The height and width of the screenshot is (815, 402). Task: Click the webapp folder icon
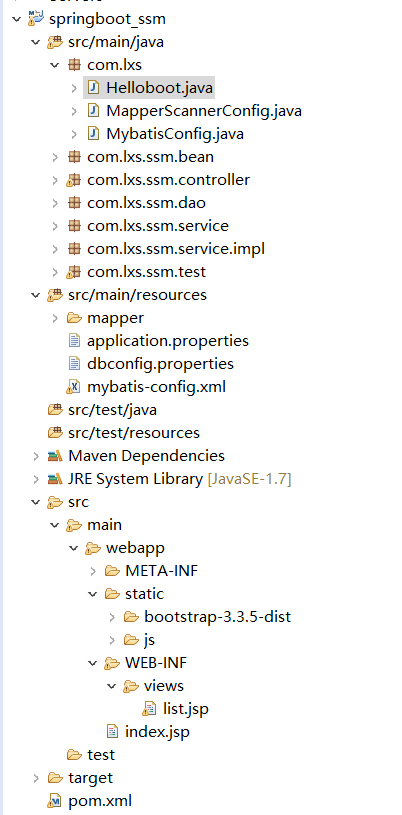tap(93, 548)
